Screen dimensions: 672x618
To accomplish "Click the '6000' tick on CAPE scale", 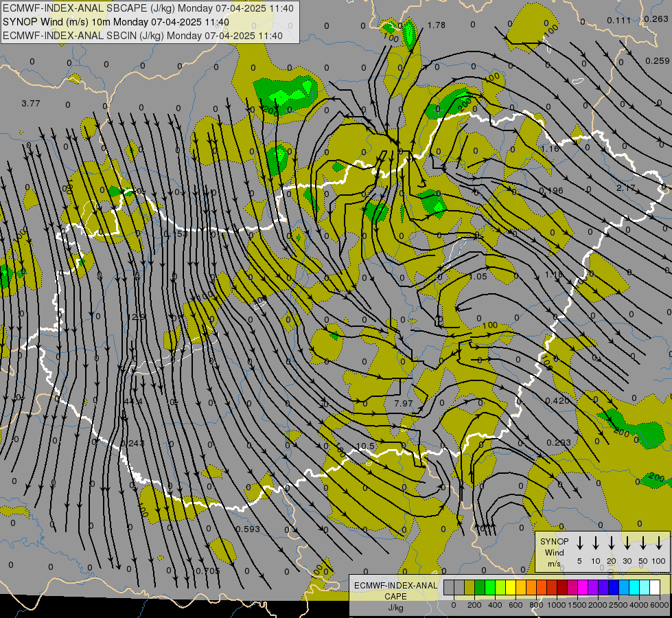I will pyautogui.click(x=660, y=605).
